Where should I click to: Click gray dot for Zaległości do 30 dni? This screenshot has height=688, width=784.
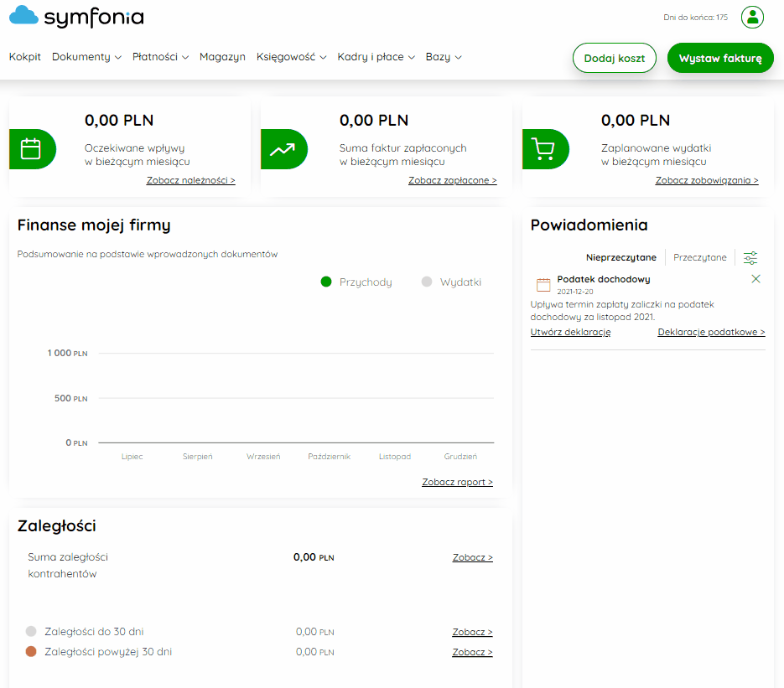point(31,631)
